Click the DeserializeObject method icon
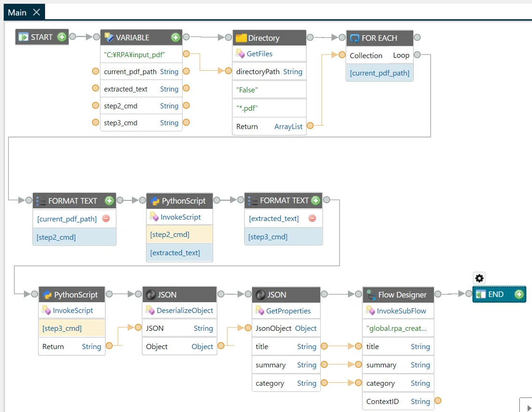The height and width of the screenshot is (412, 532). pos(150,310)
